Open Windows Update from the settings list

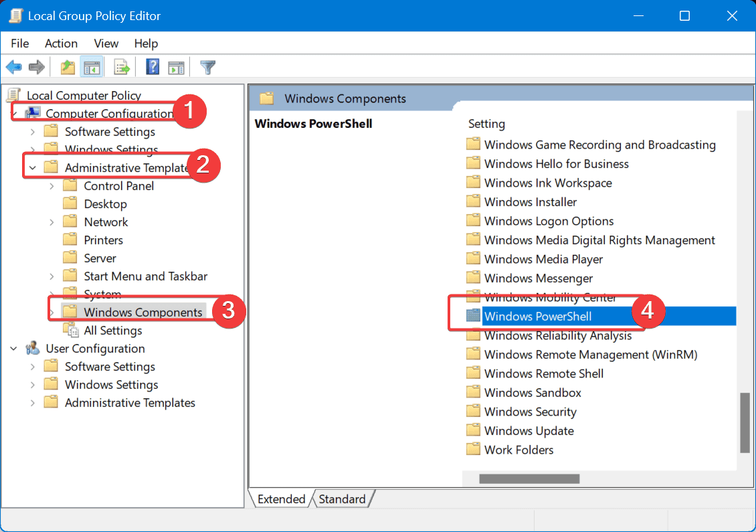(528, 430)
